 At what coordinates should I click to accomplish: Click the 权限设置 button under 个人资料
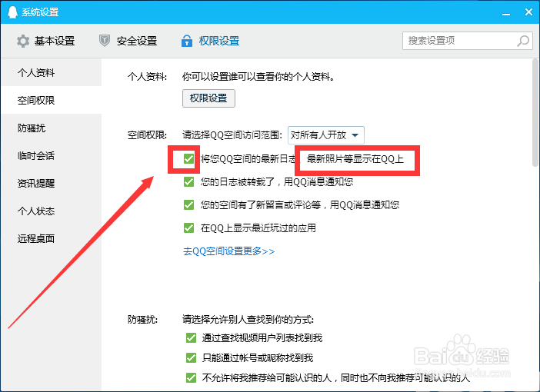coord(208,98)
